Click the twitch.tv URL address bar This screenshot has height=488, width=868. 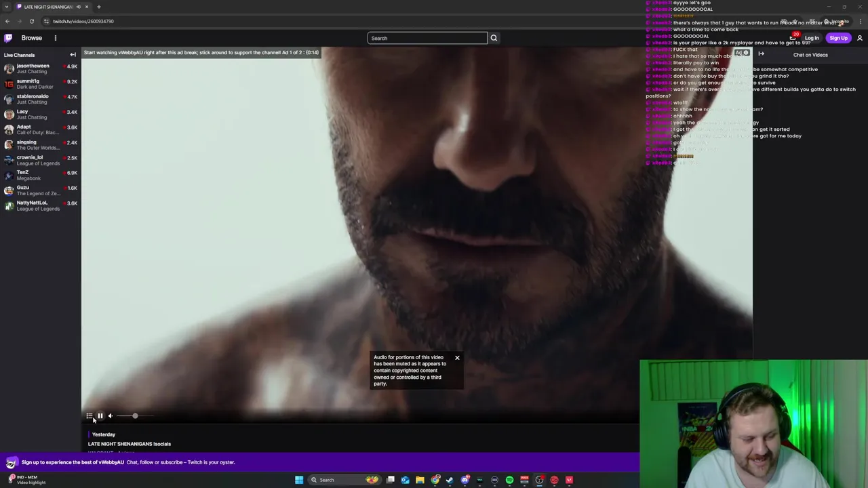(83, 21)
